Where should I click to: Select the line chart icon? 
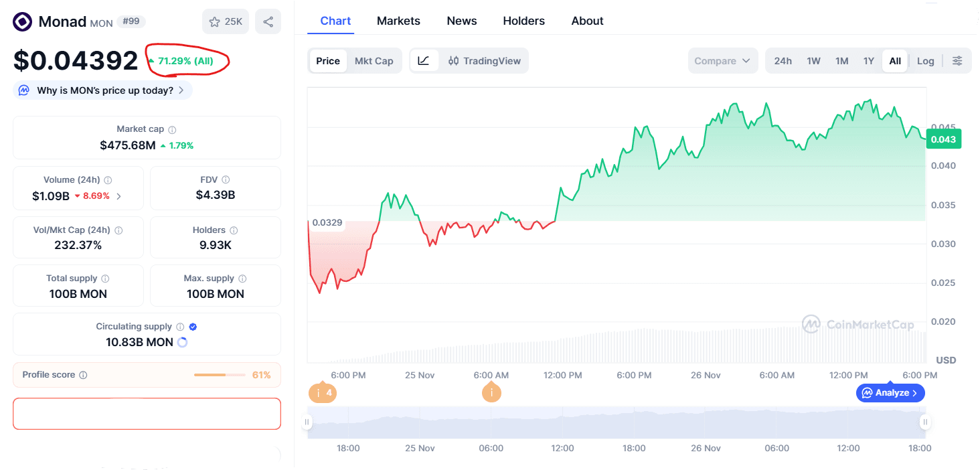[424, 61]
